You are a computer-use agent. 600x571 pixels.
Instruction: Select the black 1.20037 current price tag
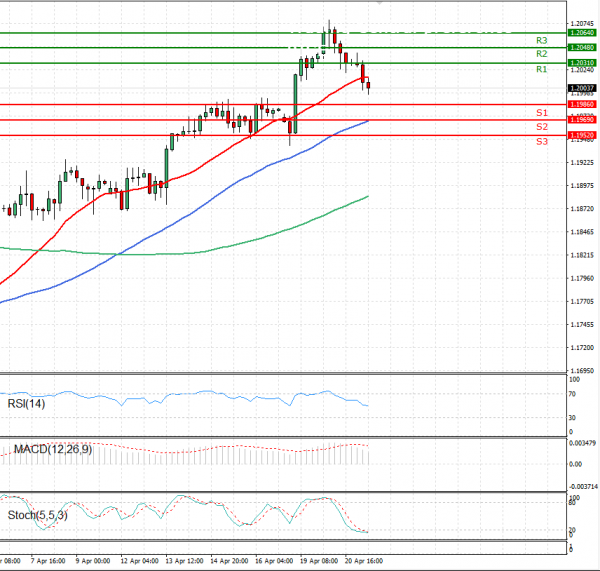[x=582, y=88]
